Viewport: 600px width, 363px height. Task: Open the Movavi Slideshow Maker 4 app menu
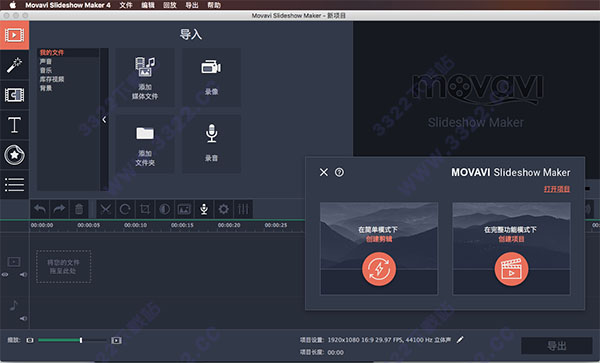[68, 5]
